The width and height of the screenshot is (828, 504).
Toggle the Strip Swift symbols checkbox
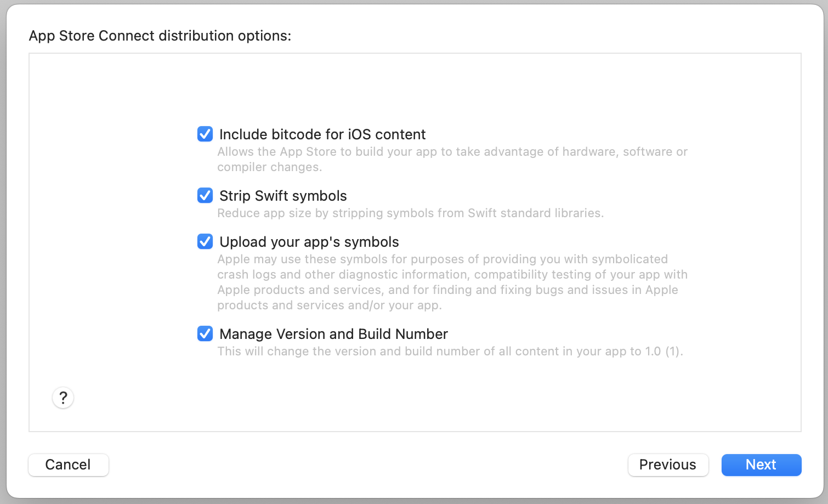(x=205, y=195)
